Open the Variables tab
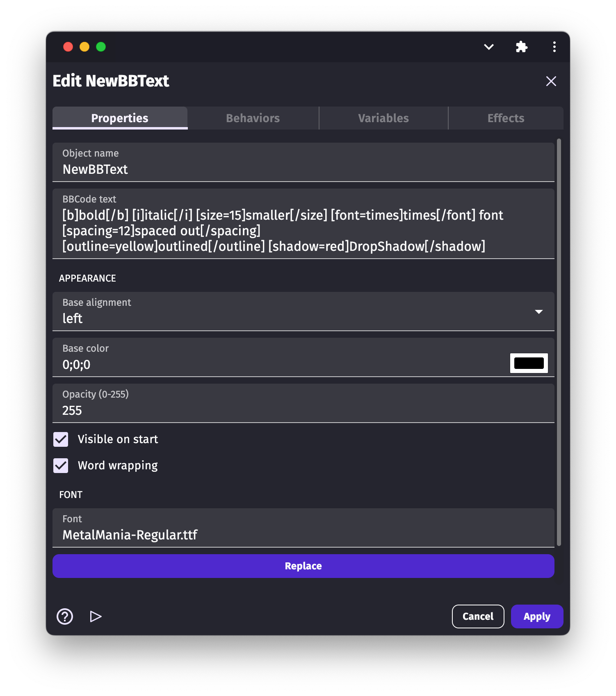The width and height of the screenshot is (616, 696). click(x=383, y=118)
